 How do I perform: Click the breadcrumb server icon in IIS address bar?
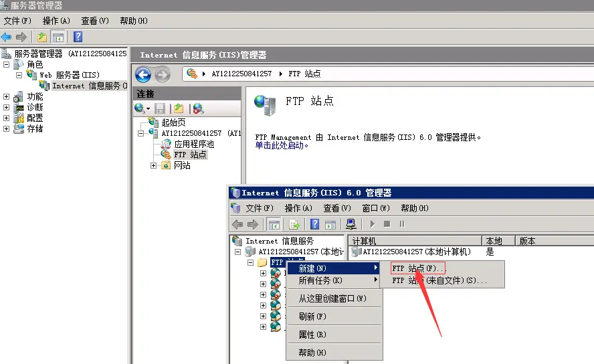(192, 74)
